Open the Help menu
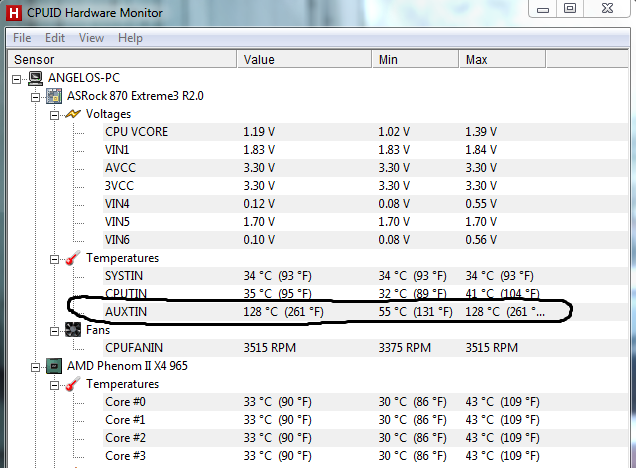This screenshot has width=636, height=468. click(130, 38)
